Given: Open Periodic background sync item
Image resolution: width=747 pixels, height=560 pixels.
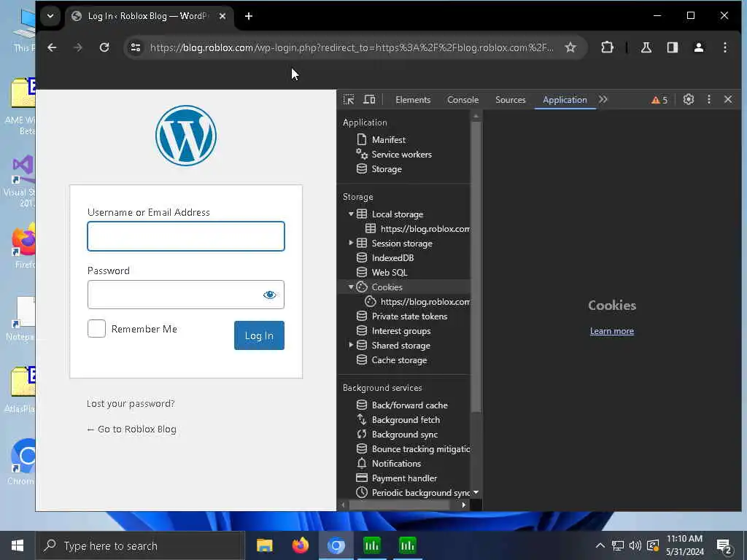Looking at the screenshot, I should pyautogui.click(x=421, y=493).
